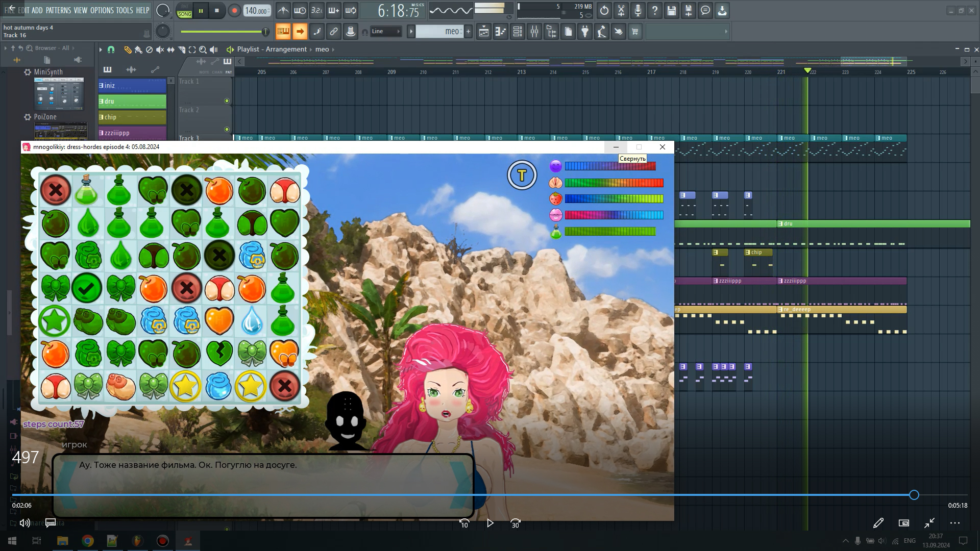Click the pause button in FL transport
Screen dimensions: 980x551
[201, 11]
